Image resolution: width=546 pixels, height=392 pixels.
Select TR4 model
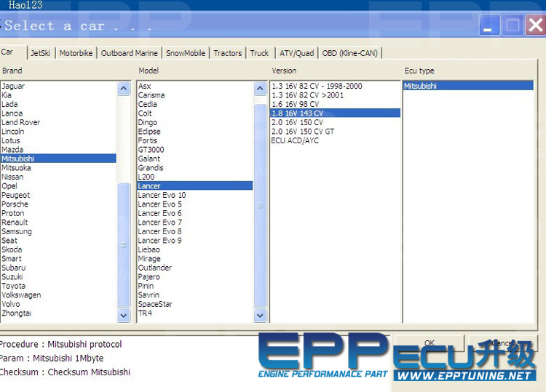point(195,313)
